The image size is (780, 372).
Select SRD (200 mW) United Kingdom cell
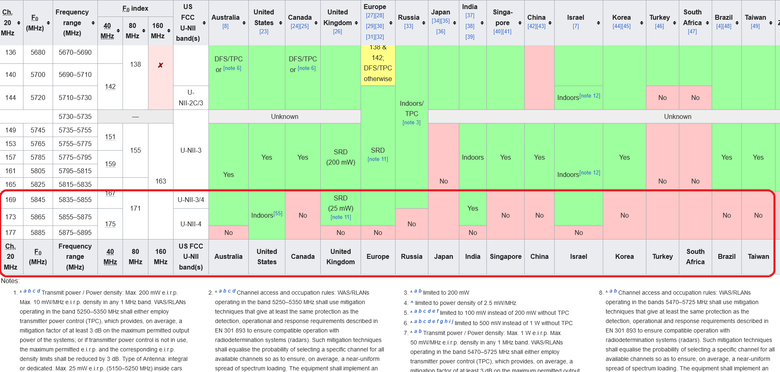[x=340, y=157]
